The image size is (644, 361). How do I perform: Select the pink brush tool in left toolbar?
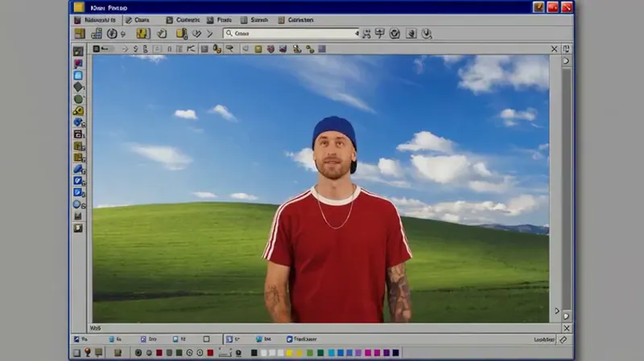[78, 64]
